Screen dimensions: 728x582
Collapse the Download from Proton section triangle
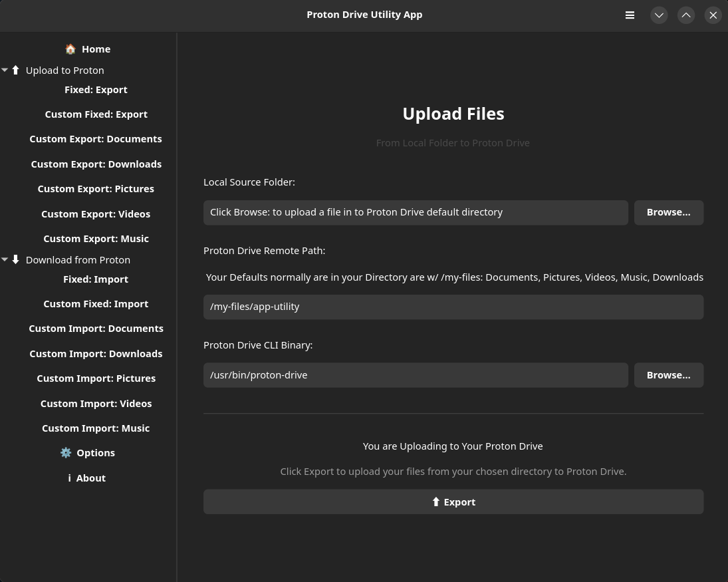tap(5, 259)
